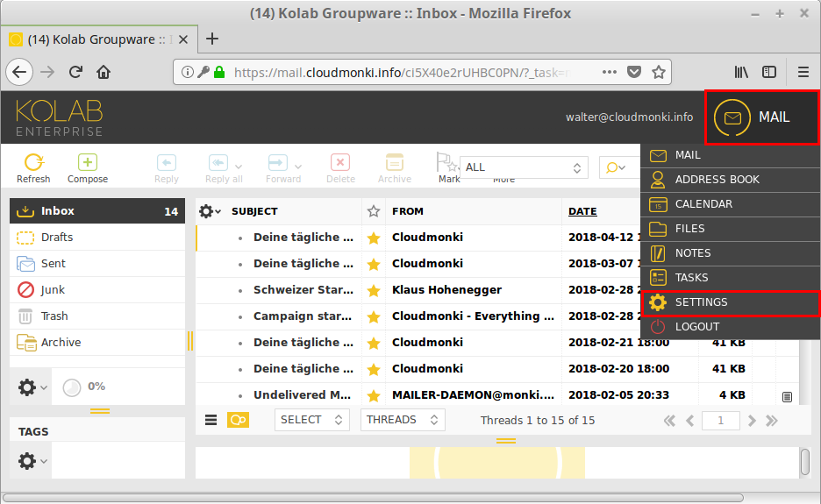Open the Sent folder
Image resolution: width=821 pixels, height=504 pixels.
(97, 263)
